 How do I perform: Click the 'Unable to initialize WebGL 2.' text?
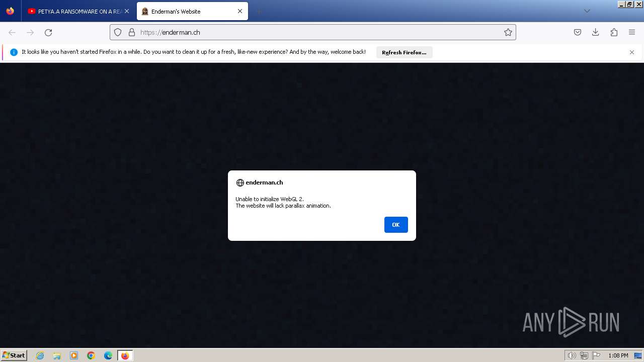(270, 199)
